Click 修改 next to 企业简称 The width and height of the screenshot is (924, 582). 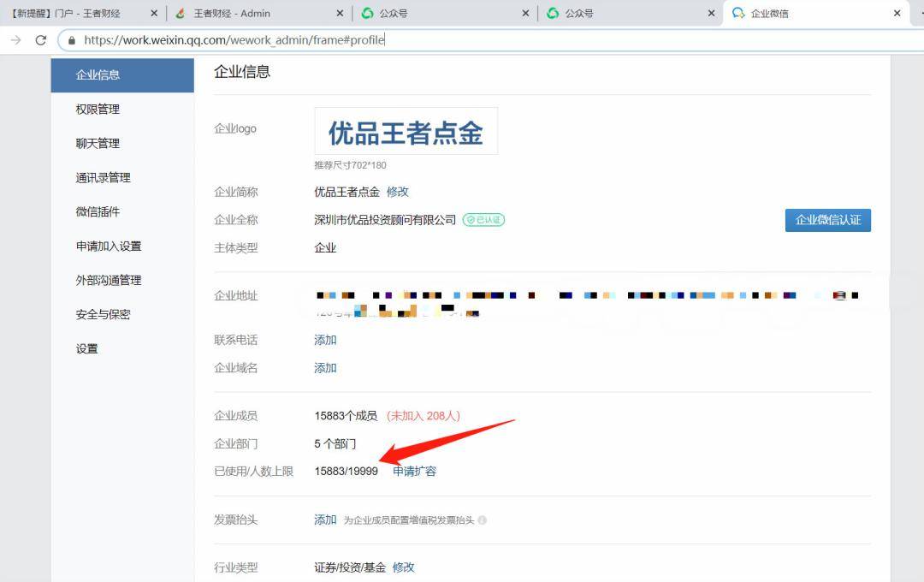pos(398,192)
